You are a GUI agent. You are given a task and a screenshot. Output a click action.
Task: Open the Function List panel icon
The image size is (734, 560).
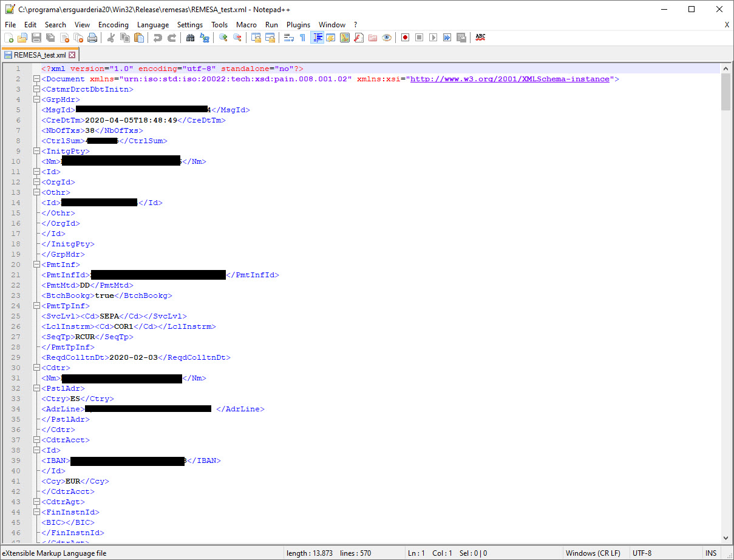[x=359, y=38]
